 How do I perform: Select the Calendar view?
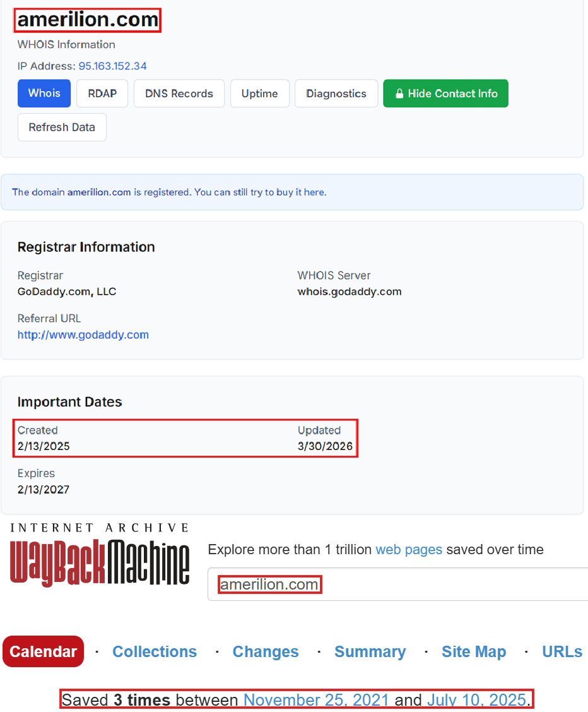(x=43, y=651)
